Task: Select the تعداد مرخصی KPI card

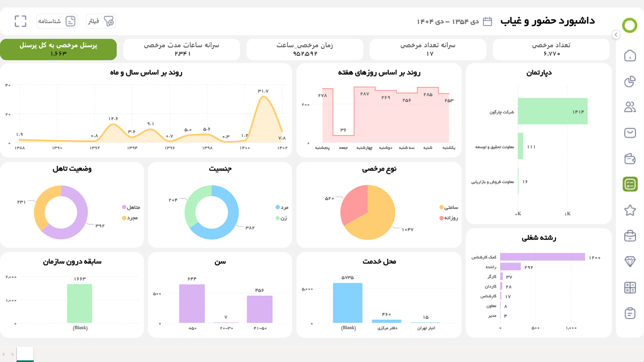Action: (x=551, y=49)
